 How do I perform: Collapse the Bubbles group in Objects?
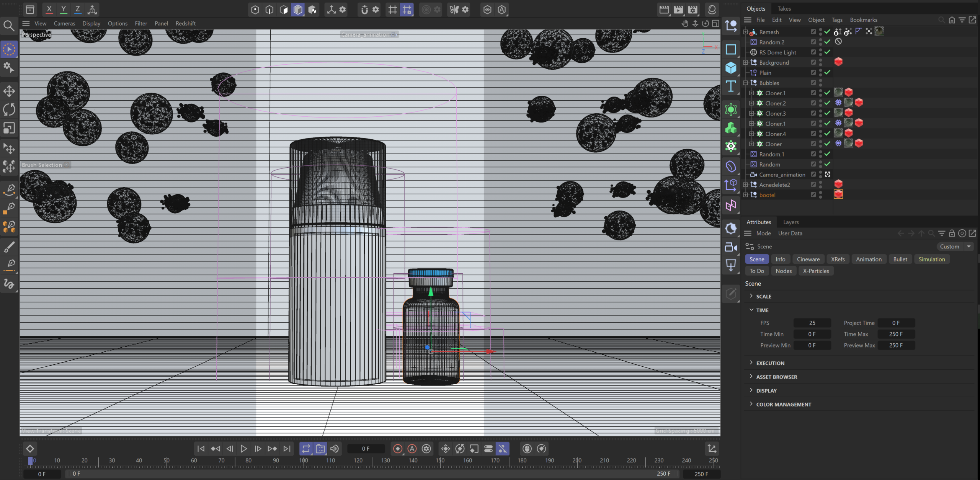(745, 83)
